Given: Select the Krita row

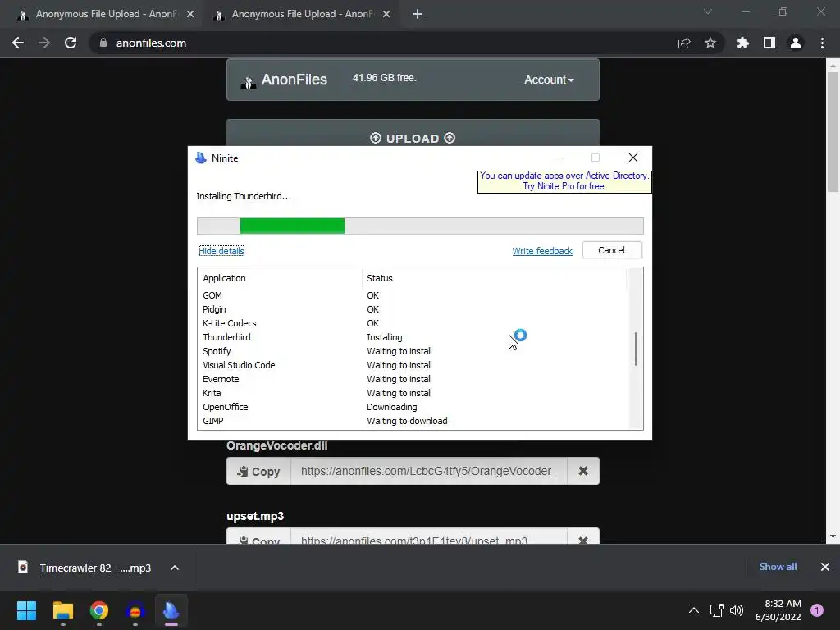Looking at the screenshot, I should pyautogui.click(x=413, y=393).
